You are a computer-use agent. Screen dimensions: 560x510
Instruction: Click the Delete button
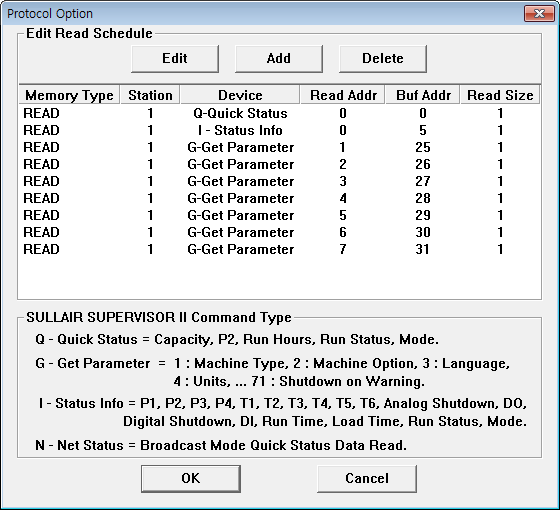pos(383,59)
